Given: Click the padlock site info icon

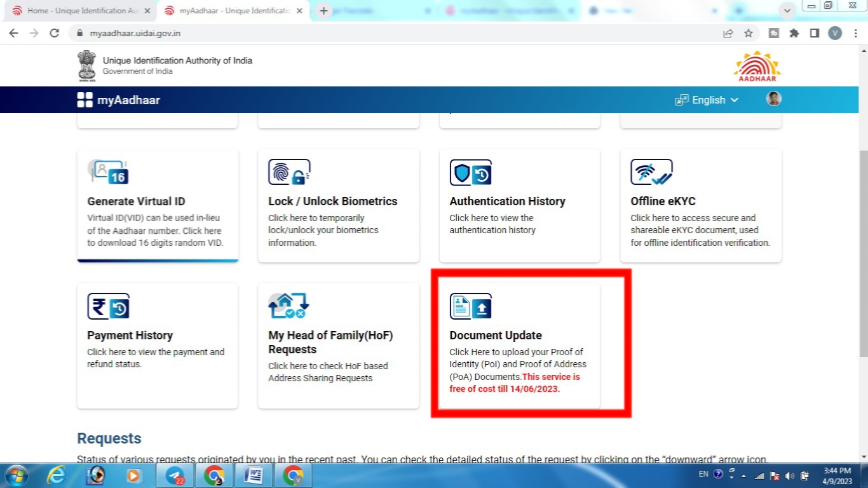Looking at the screenshot, I should 80,33.
